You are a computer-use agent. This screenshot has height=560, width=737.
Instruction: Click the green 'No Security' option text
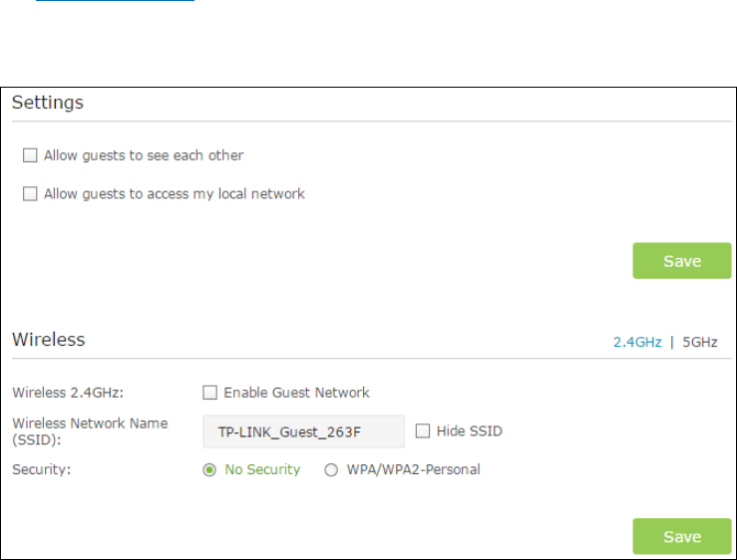point(262,469)
